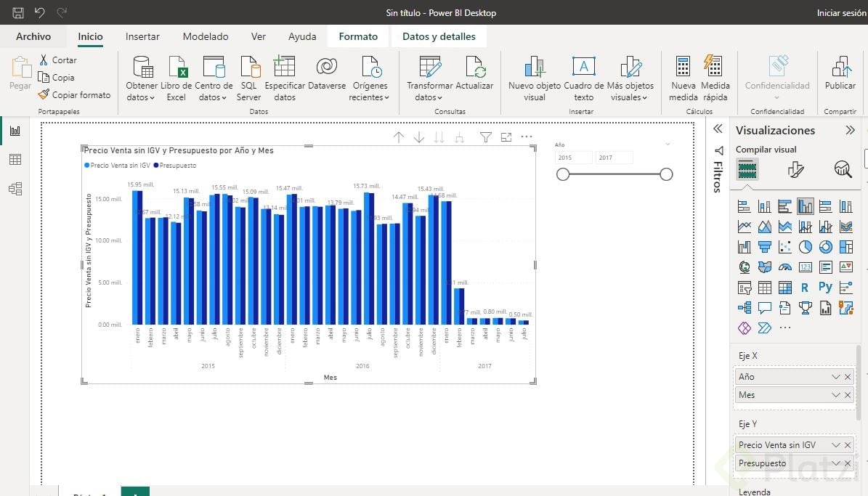The width and height of the screenshot is (868, 496).
Task: Click Iniciar sesión to sign in
Action: pos(841,13)
